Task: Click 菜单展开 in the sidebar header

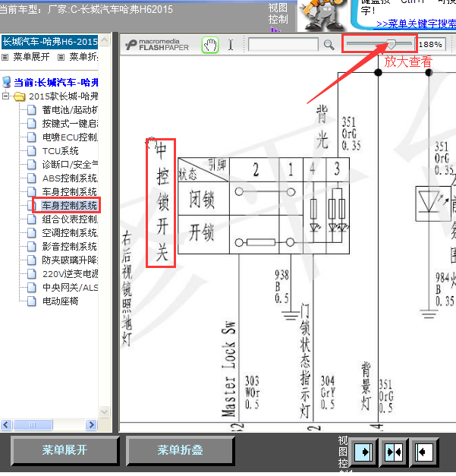Action: coord(31,57)
